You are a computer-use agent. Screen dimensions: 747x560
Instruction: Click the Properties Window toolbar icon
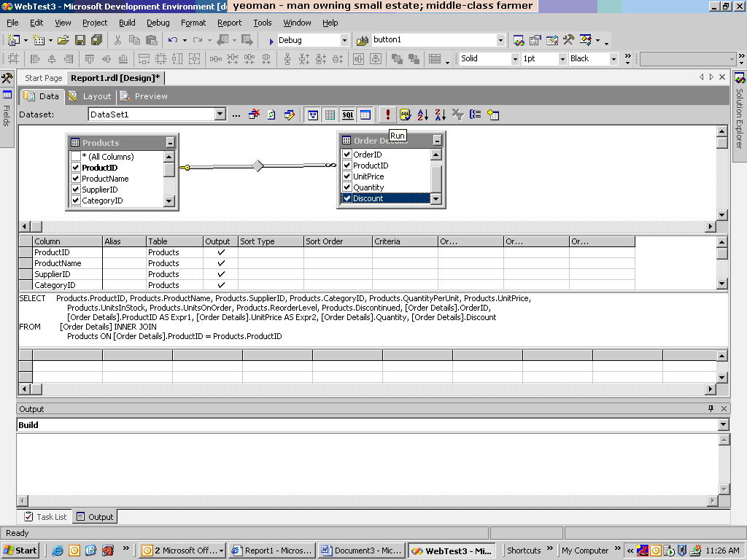click(535, 41)
